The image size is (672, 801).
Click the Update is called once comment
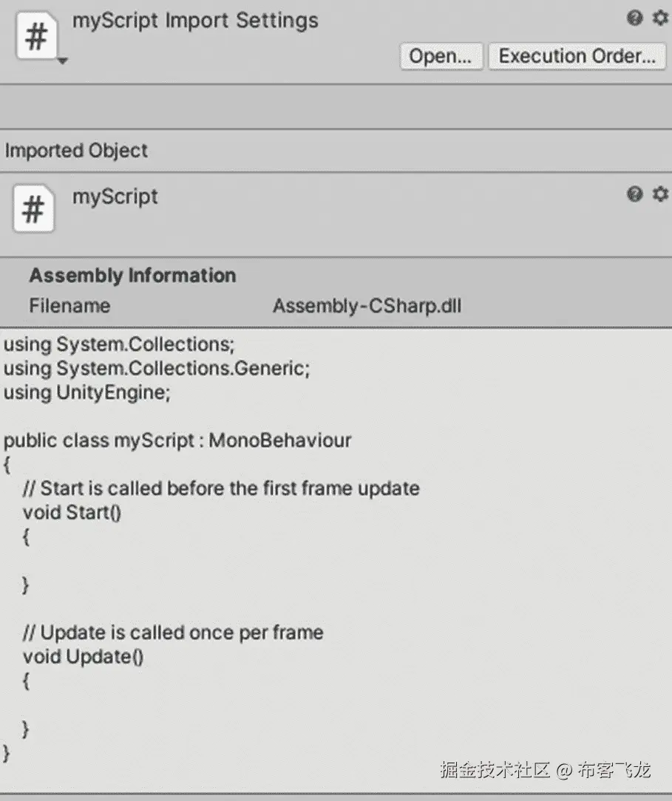tap(173, 633)
